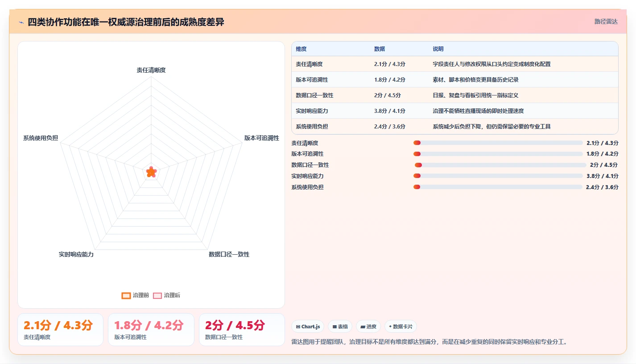Viewport: 636px width, 364px height.
Task: Click the 系统使用负担 label beside its progress bar
Action: pyautogui.click(x=307, y=187)
